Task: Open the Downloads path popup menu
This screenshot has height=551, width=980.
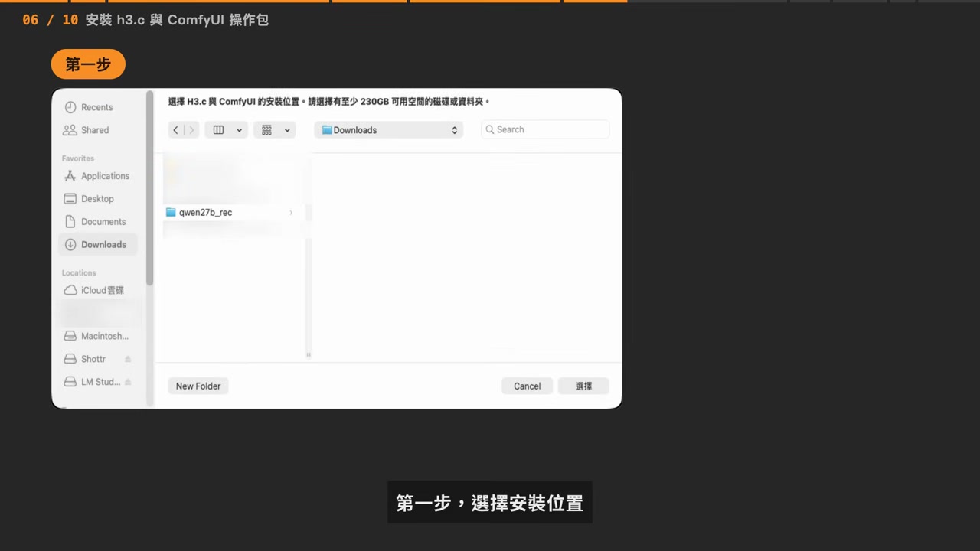Action: pos(388,130)
